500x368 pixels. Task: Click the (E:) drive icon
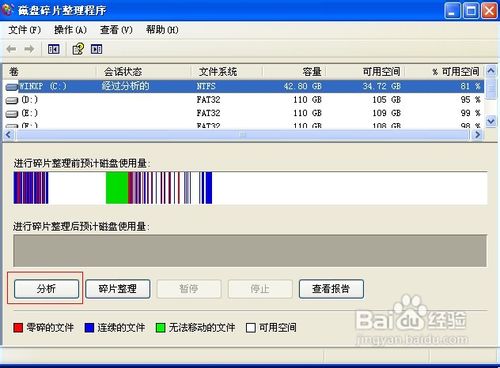point(12,114)
